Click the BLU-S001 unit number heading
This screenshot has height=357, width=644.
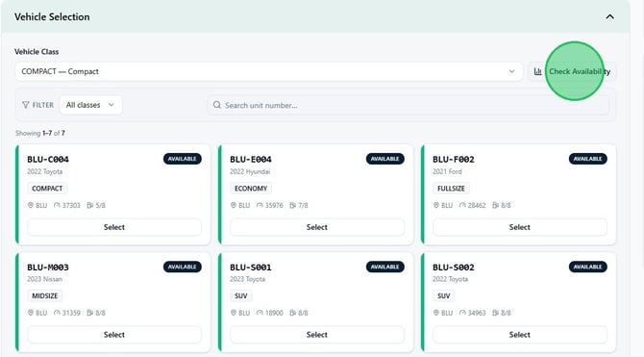point(251,268)
